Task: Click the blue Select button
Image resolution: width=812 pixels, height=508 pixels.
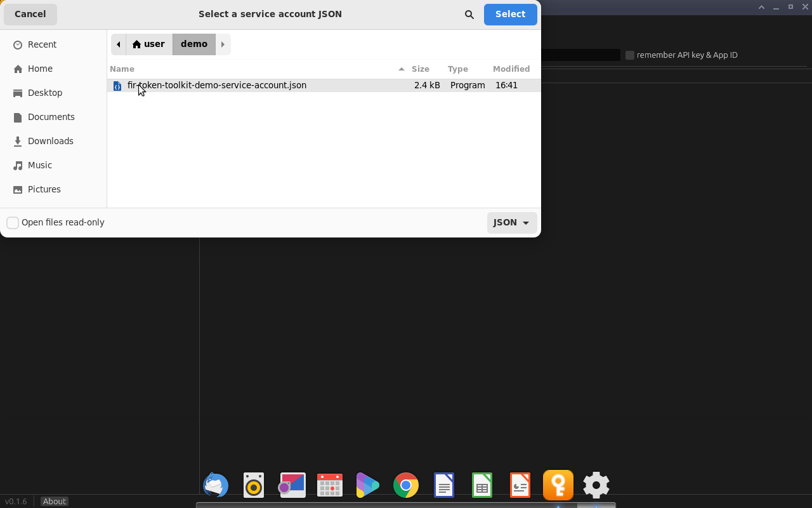Action: coord(511,15)
